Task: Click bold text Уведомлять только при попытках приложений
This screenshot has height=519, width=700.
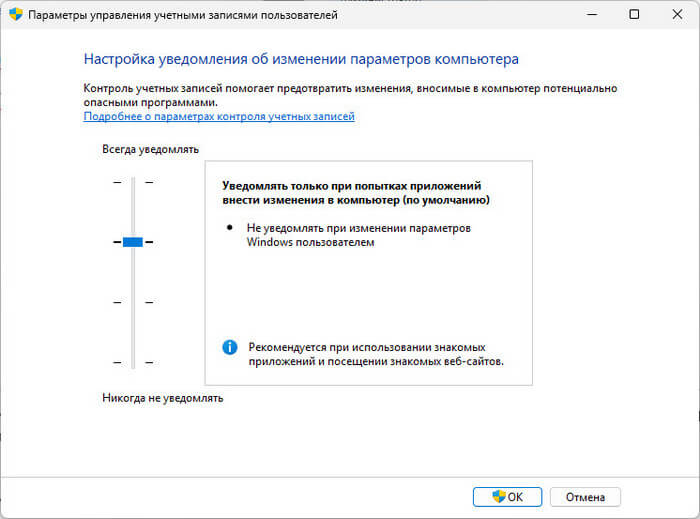Action: (352, 186)
